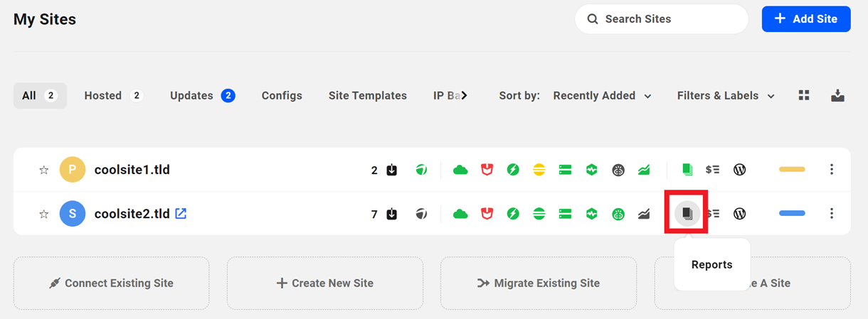Click the Add Site button

click(x=806, y=19)
